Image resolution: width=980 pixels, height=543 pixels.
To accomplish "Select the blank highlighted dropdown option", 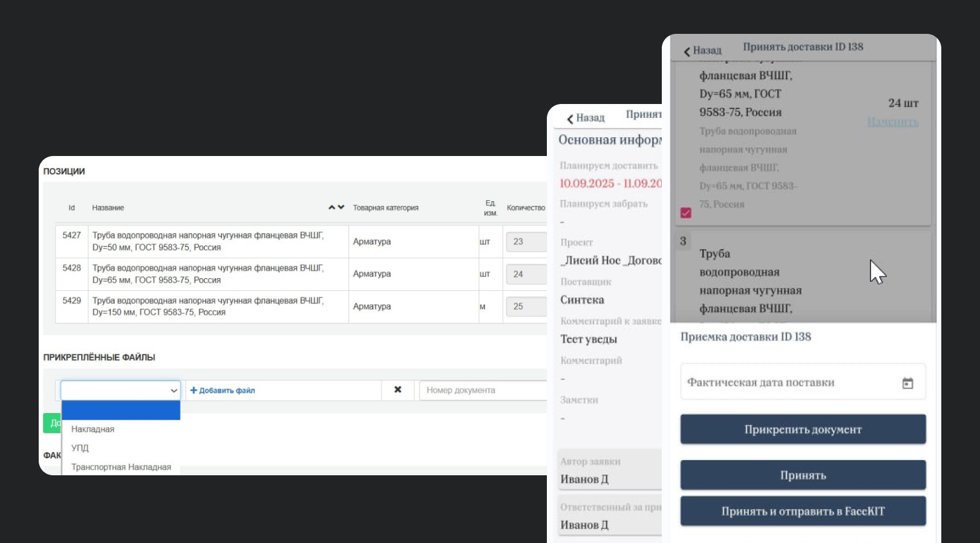I will pyautogui.click(x=120, y=411).
